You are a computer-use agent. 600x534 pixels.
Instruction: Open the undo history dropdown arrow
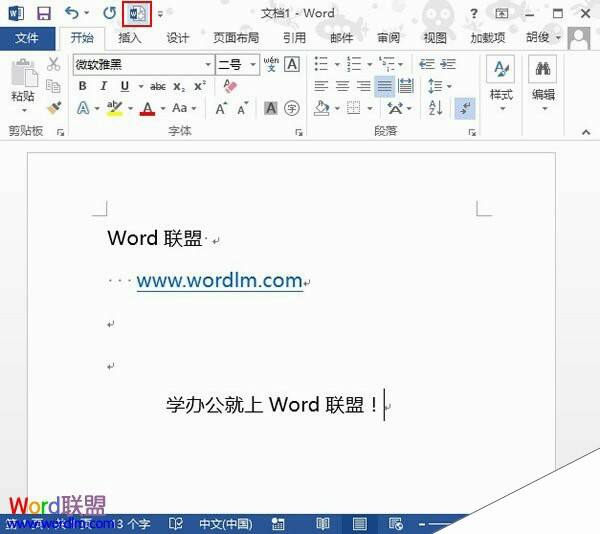pos(87,13)
